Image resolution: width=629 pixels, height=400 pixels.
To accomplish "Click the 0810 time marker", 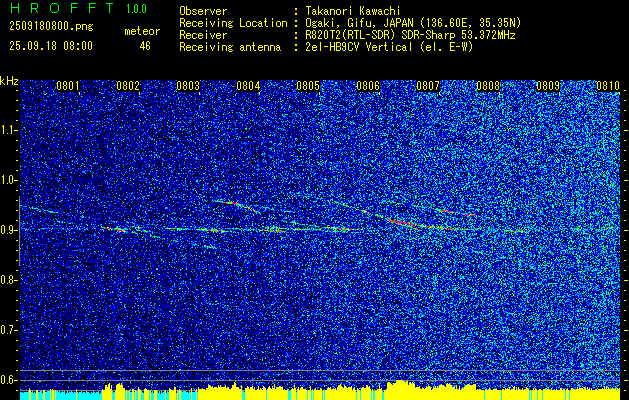I will pos(608,86).
